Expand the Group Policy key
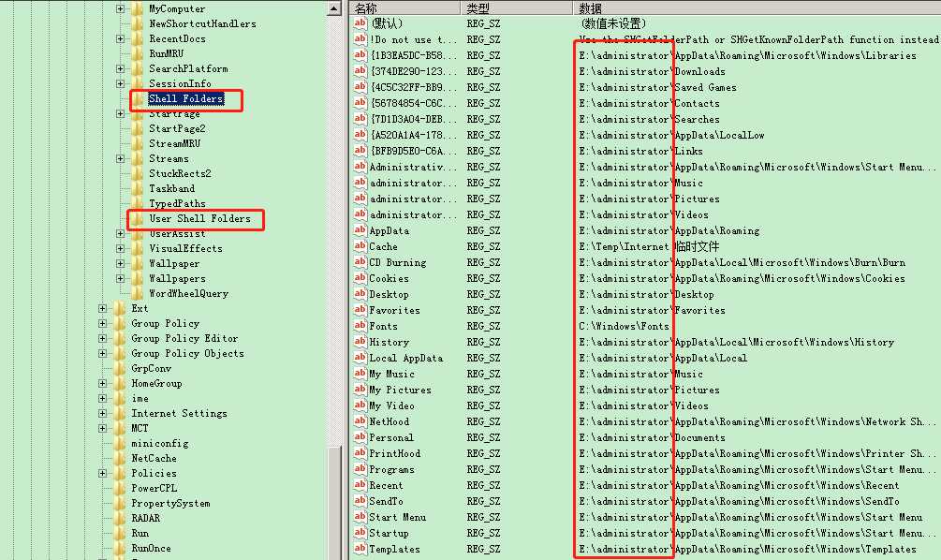The width and height of the screenshot is (941, 560). click(103, 323)
